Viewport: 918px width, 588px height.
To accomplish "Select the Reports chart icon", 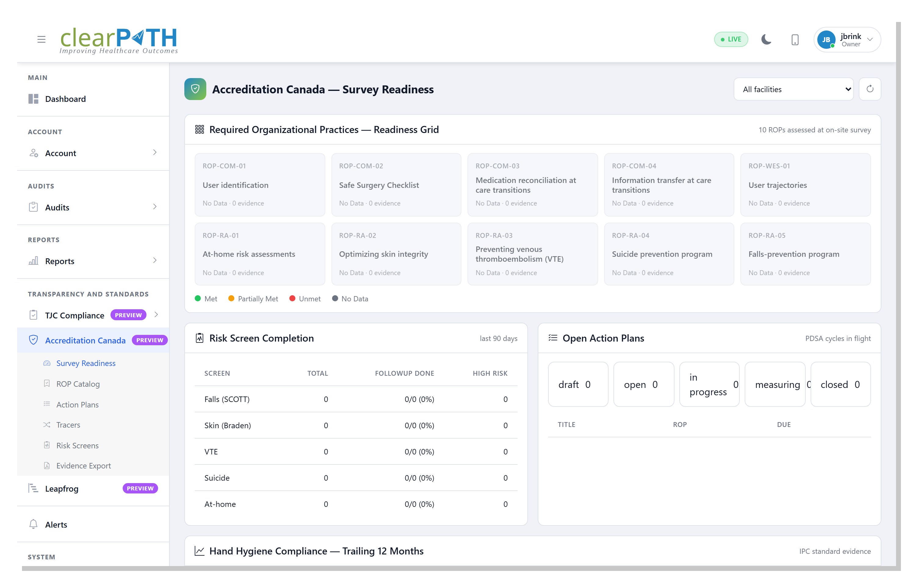I will click(x=34, y=261).
